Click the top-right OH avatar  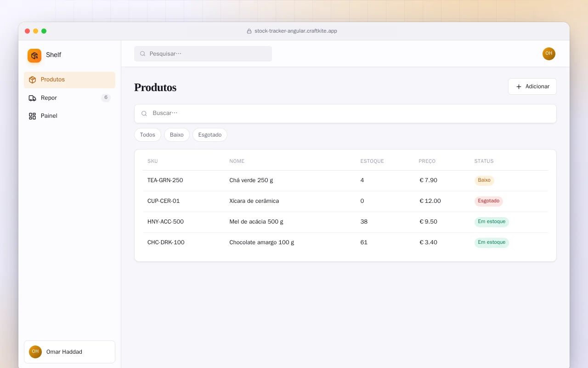click(x=549, y=54)
